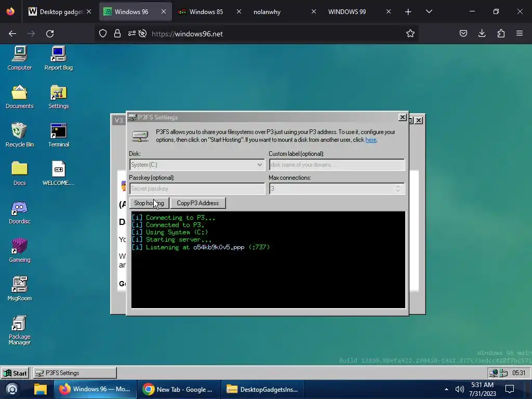Click the padlock site info icon

click(117, 34)
